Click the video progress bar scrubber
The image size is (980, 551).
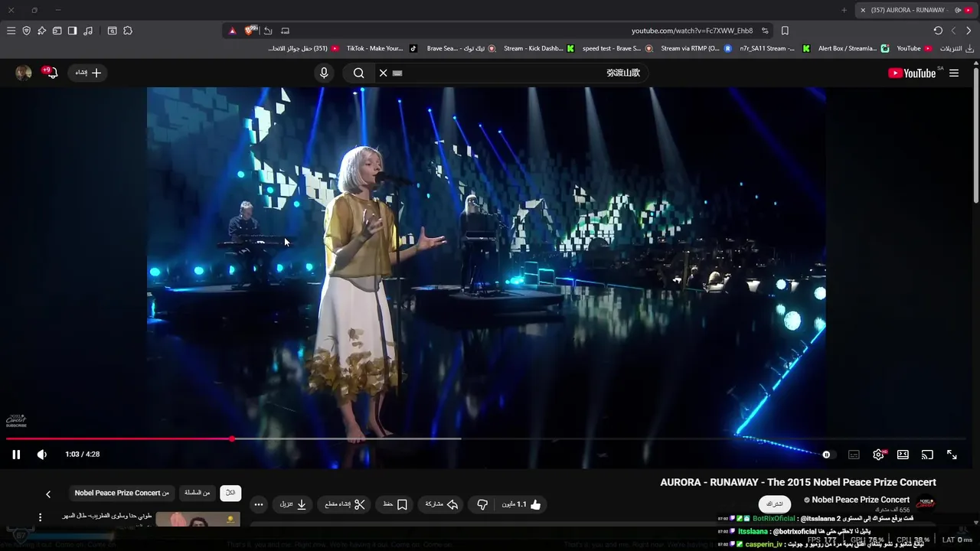pos(232,439)
